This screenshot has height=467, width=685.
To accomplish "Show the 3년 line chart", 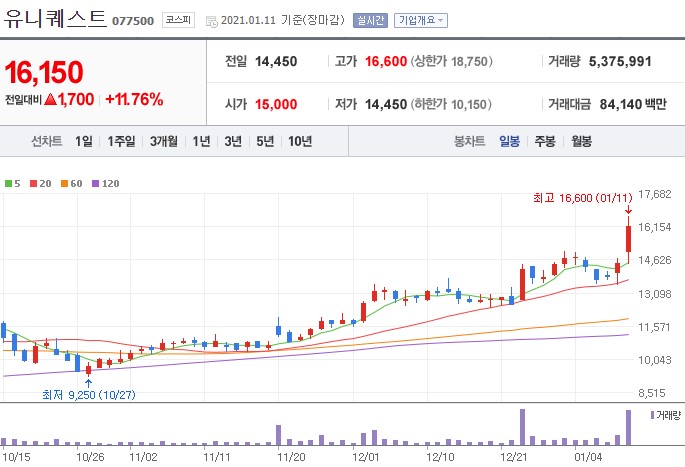I will click(233, 141).
